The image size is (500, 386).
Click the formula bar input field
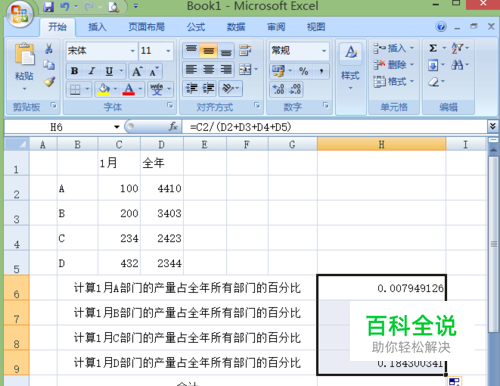tap(335, 127)
